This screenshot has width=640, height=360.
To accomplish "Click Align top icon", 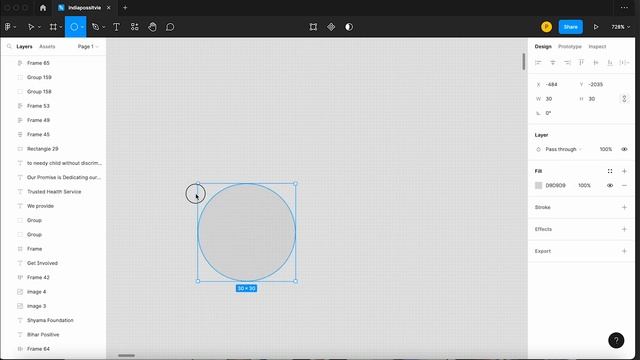I will pos(581,62).
